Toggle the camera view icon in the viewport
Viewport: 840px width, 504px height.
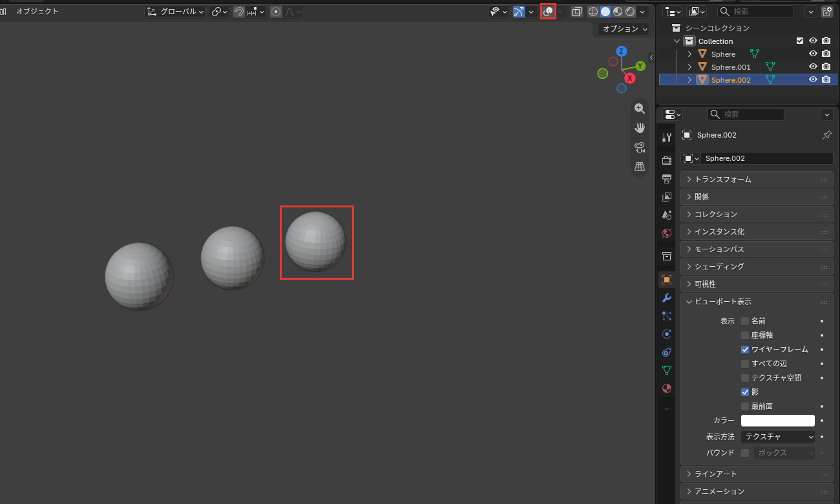pyautogui.click(x=640, y=147)
